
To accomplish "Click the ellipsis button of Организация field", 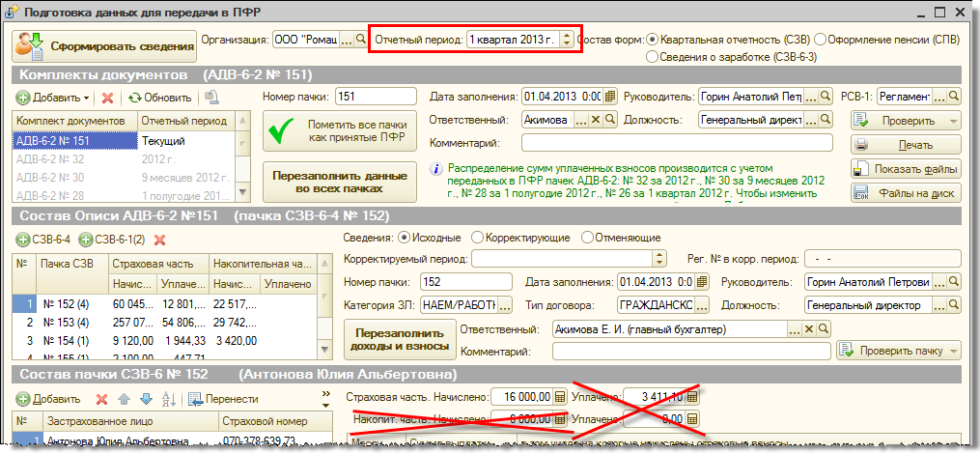I will [347, 39].
